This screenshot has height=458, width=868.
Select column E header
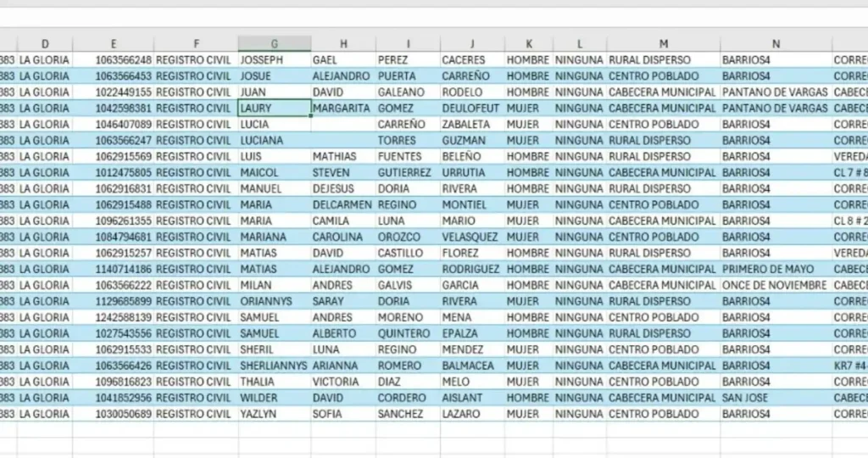tap(114, 44)
